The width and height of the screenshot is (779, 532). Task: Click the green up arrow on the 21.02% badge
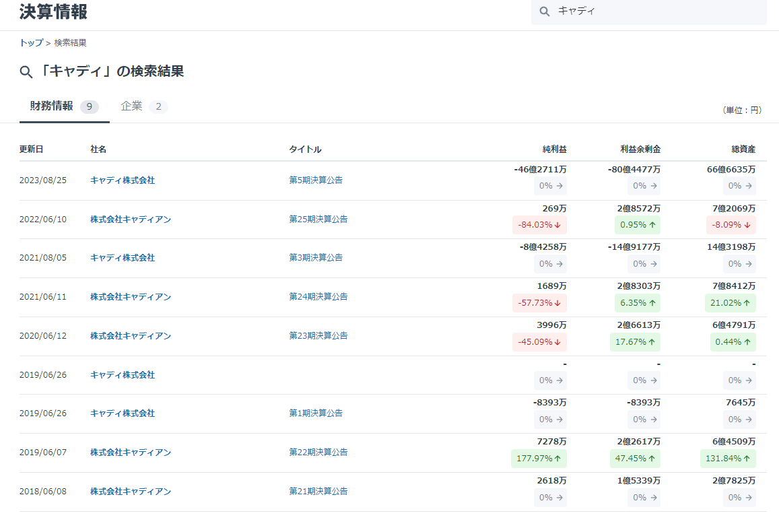[747, 303]
